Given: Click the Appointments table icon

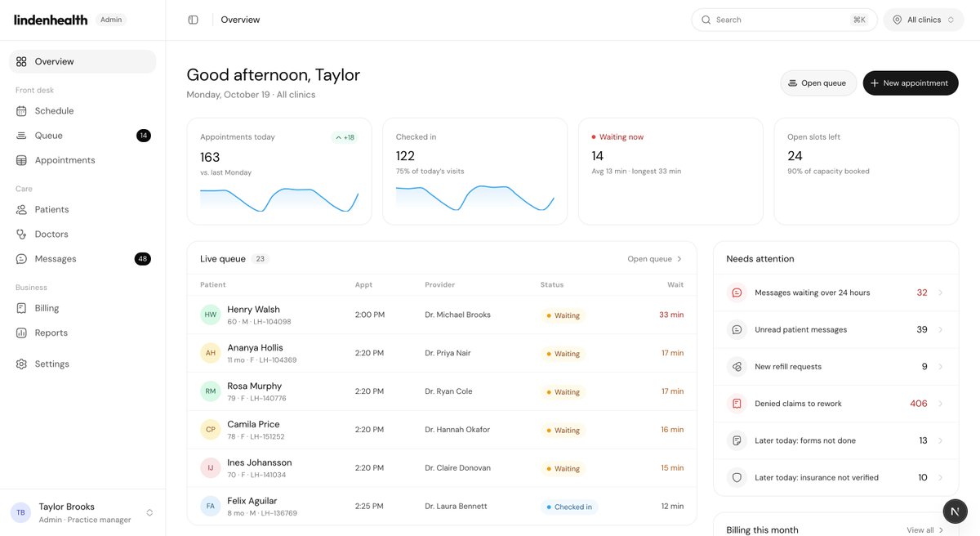Looking at the screenshot, I should 21,160.
